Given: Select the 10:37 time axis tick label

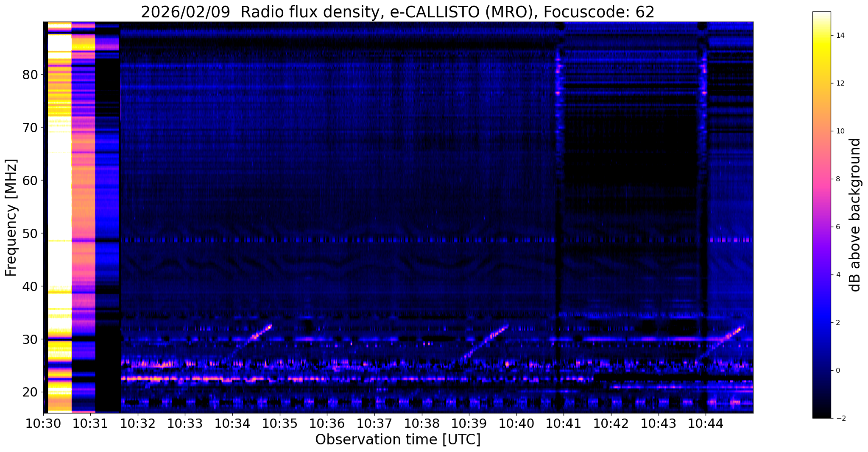Looking at the screenshot, I should click(375, 423).
